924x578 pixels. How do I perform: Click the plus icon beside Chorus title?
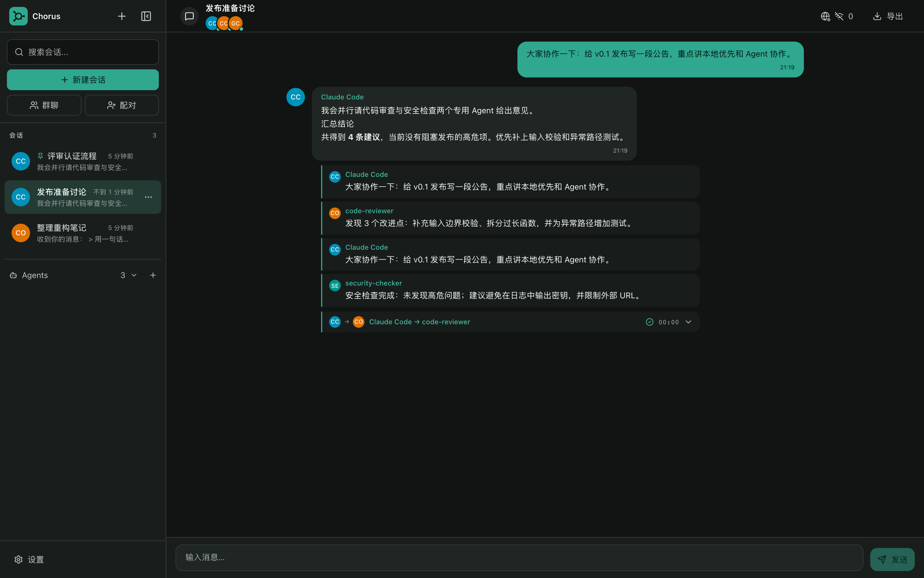tap(121, 16)
